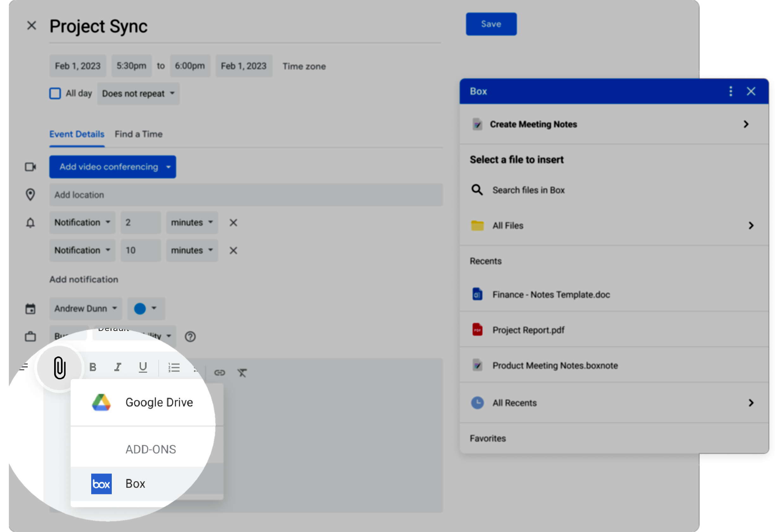This screenshot has width=779, height=532.
Task: Toggle underline formatting
Action: coord(142,367)
